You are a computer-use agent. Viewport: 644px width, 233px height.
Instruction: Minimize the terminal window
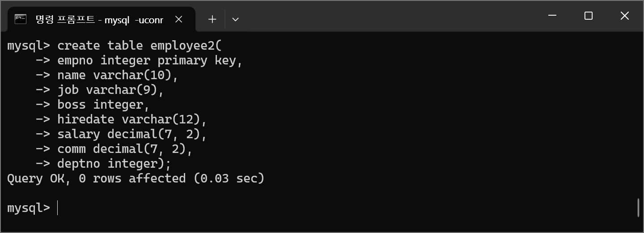pos(552,16)
